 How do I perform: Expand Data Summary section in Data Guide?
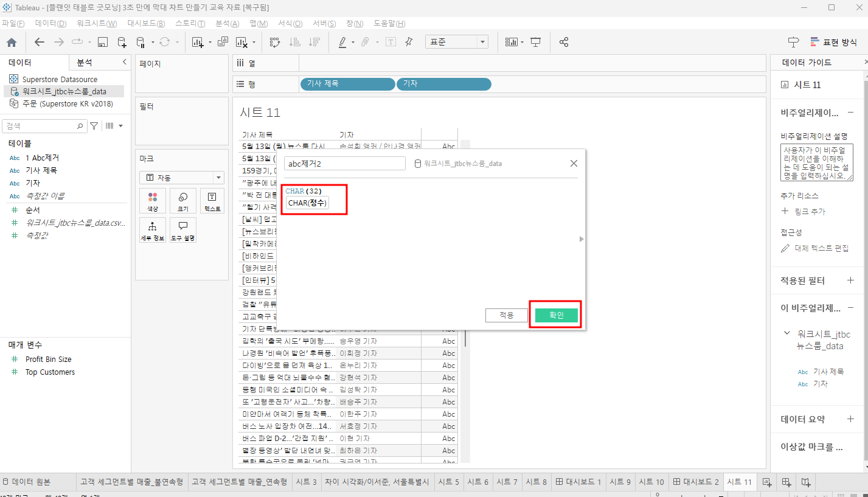850,419
